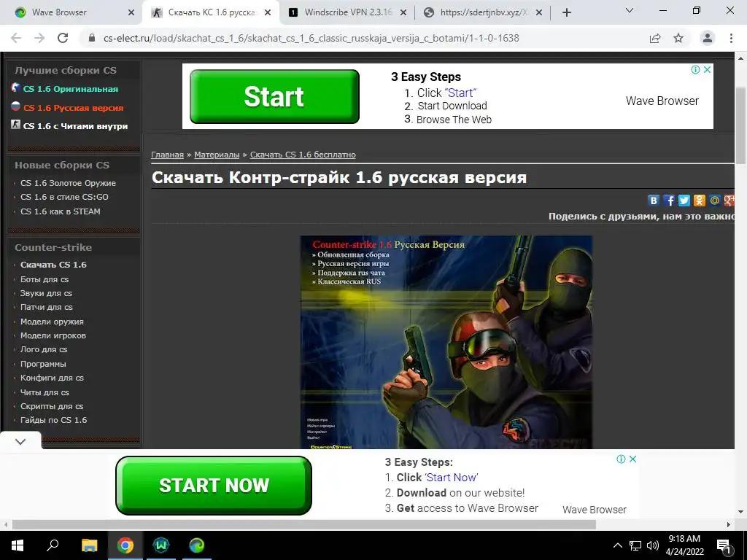Screen dimensions: 747x560
Task: Select Патчи для cs sidebar item
Action: point(46,307)
